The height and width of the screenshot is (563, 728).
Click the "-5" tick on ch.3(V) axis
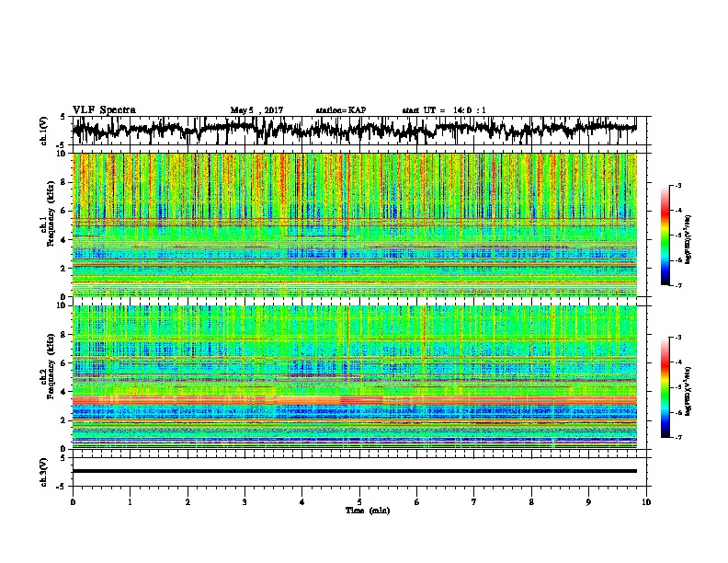(62, 487)
